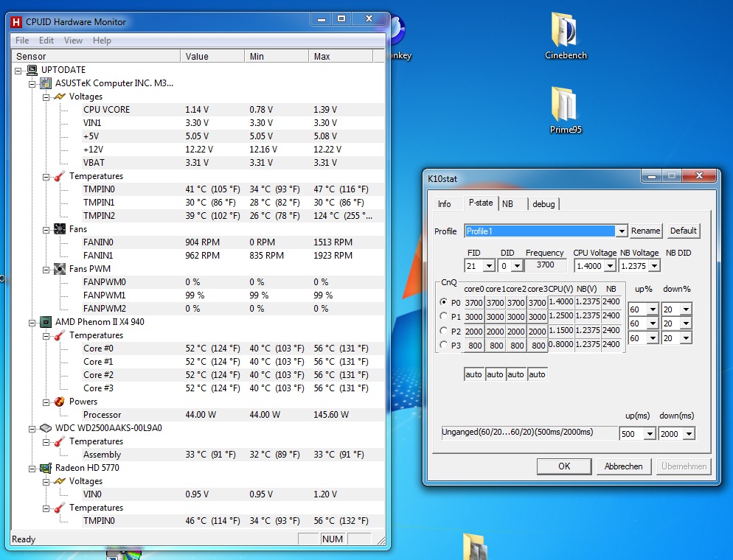Confirm with the OK button in K10stat
733x560 pixels.
tap(564, 466)
